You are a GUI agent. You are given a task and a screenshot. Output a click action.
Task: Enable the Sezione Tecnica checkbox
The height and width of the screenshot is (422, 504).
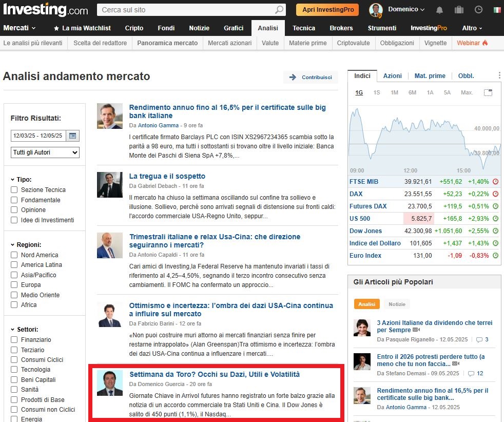click(x=14, y=190)
